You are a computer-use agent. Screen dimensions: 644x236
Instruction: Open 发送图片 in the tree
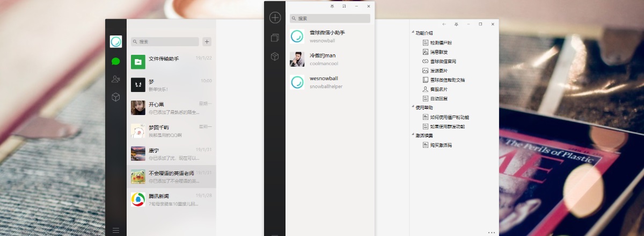click(x=438, y=70)
